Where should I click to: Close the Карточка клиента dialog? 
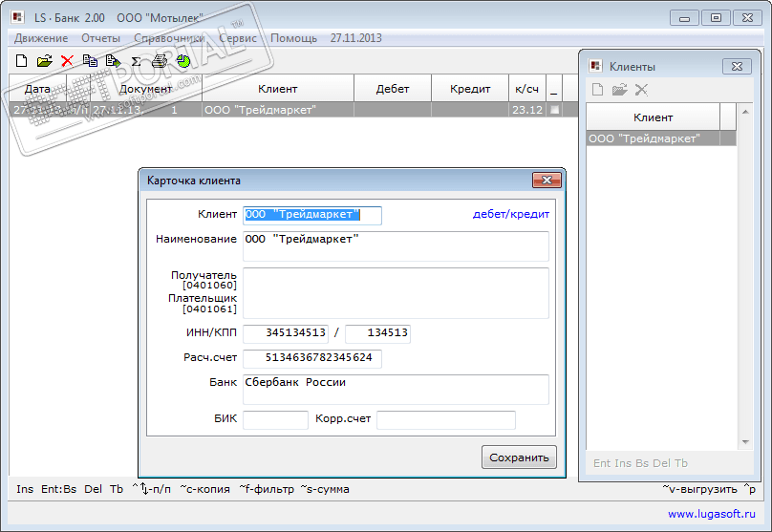[547, 181]
